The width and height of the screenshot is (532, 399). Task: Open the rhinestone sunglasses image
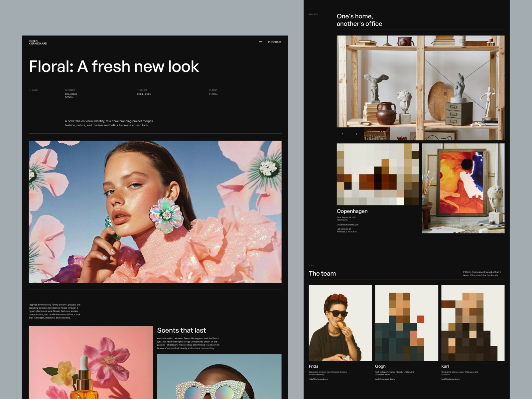click(x=219, y=376)
